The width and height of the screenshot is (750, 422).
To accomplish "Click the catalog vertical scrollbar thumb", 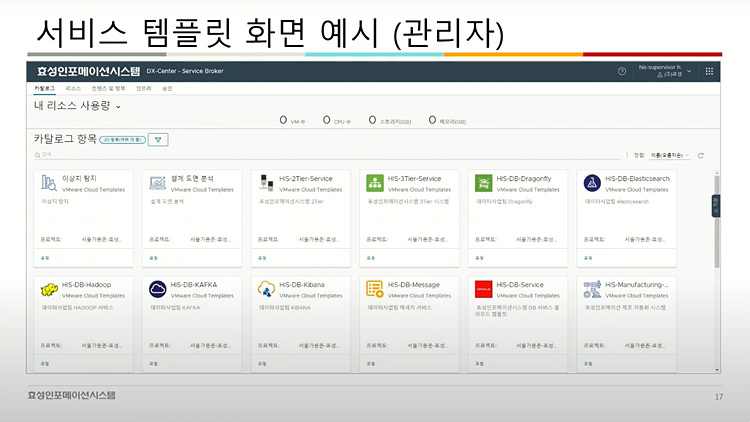I will click(x=717, y=222).
